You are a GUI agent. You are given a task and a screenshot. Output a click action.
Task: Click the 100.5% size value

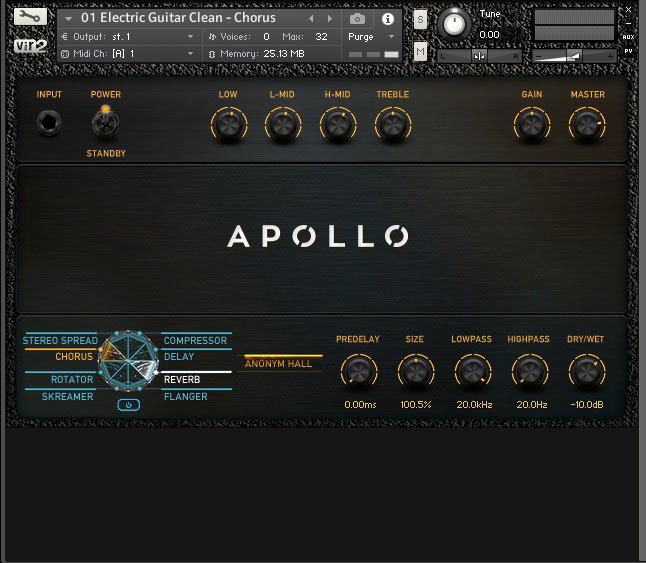(x=416, y=405)
